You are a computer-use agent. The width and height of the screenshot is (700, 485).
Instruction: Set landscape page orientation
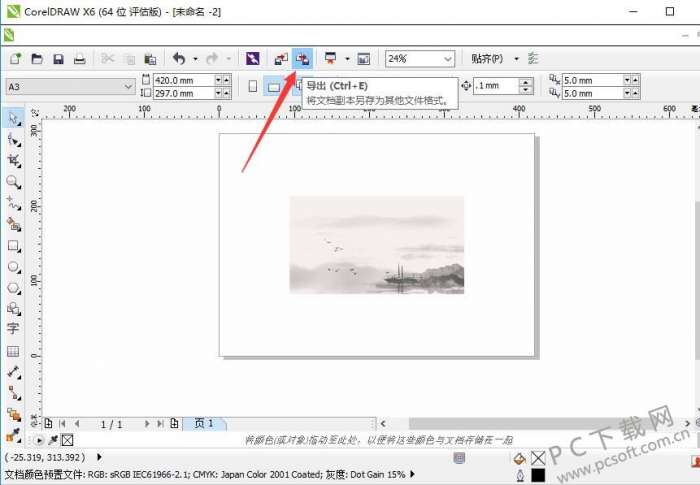click(x=274, y=86)
